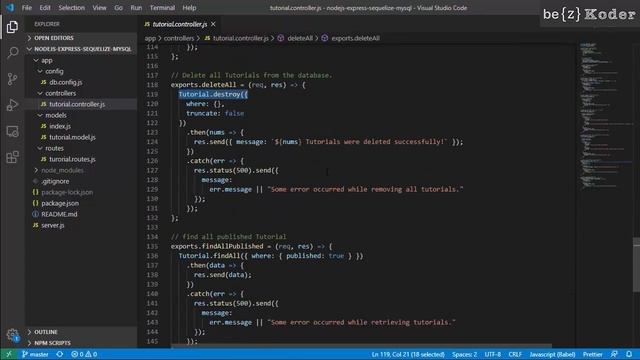Open the Run menu
This screenshot has width=640, height=360.
pos(136,8)
